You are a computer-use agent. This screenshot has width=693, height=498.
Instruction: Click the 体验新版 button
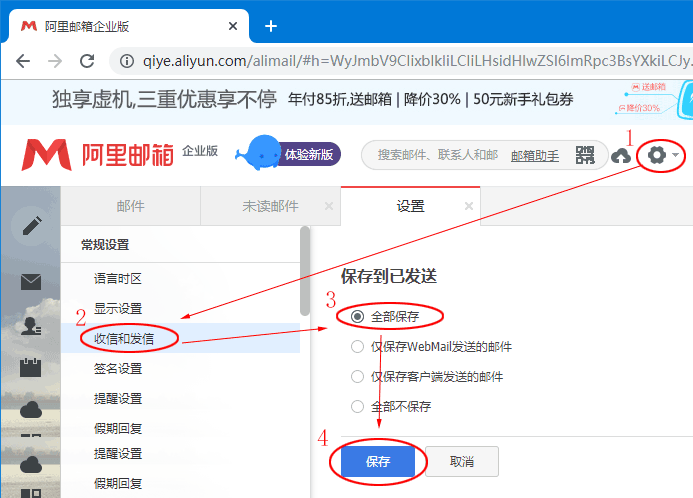[x=309, y=154]
